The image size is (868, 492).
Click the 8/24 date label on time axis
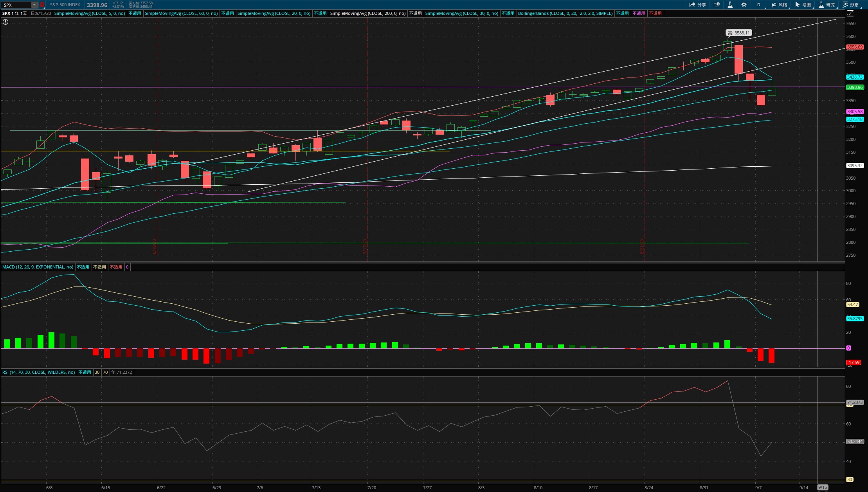649,488
